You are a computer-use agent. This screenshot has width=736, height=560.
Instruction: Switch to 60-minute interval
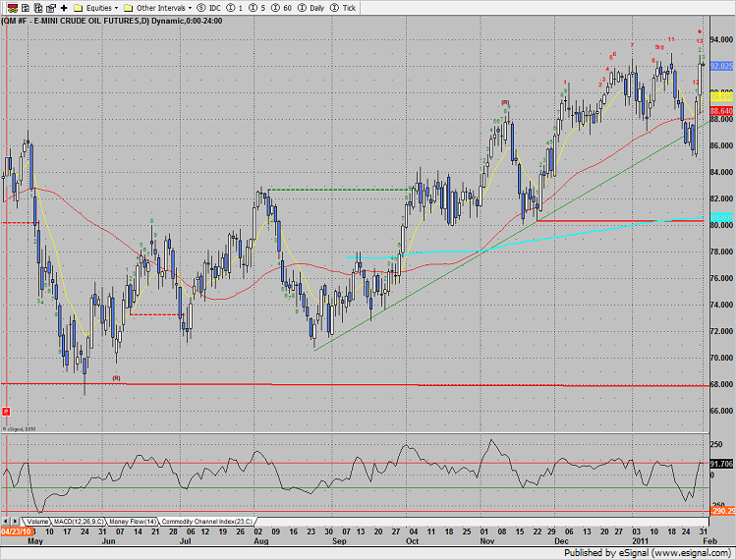pos(282,8)
